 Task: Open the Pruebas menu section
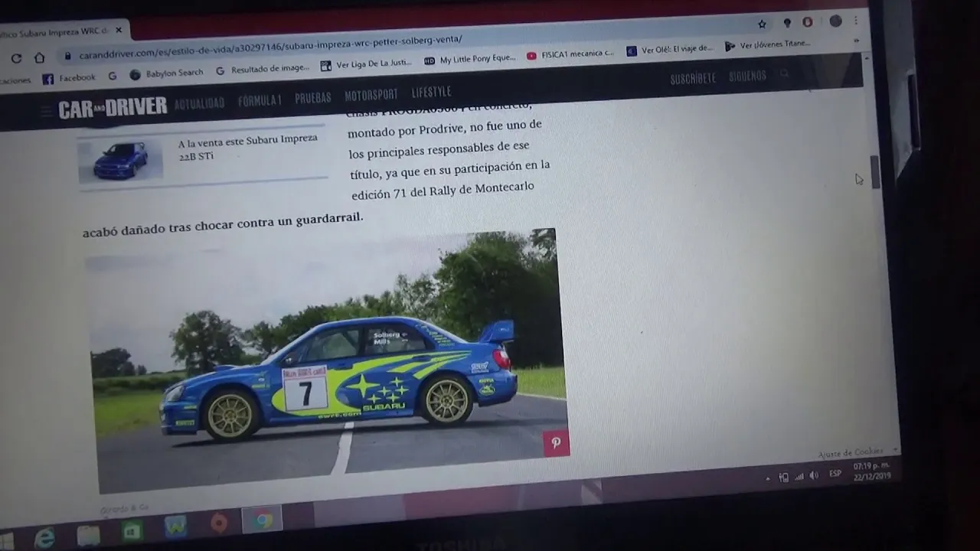[313, 98]
